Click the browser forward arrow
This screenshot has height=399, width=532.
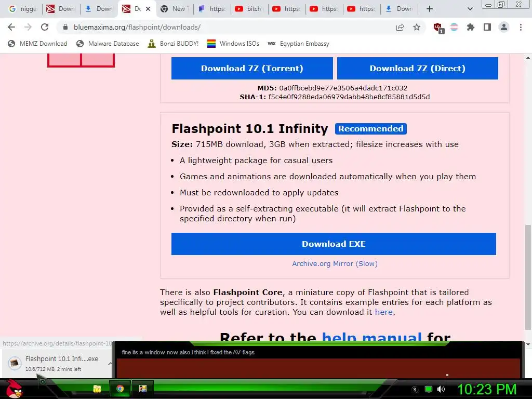coord(28,27)
